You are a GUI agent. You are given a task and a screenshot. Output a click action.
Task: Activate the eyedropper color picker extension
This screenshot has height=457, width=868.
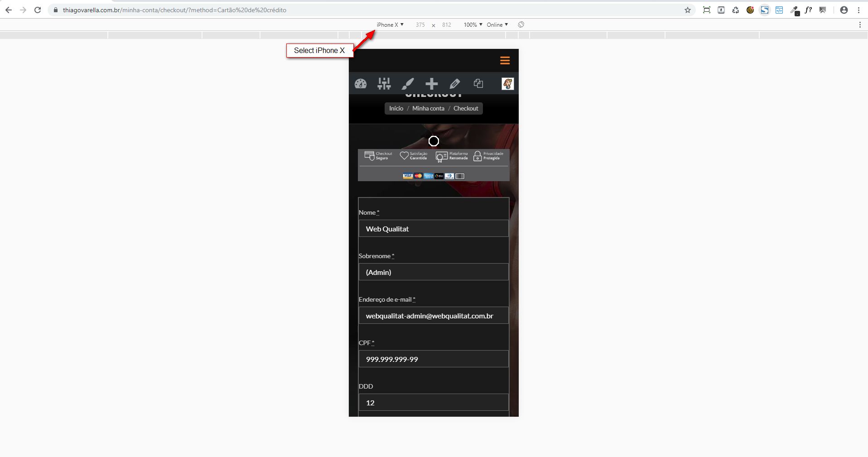[794, 10]
